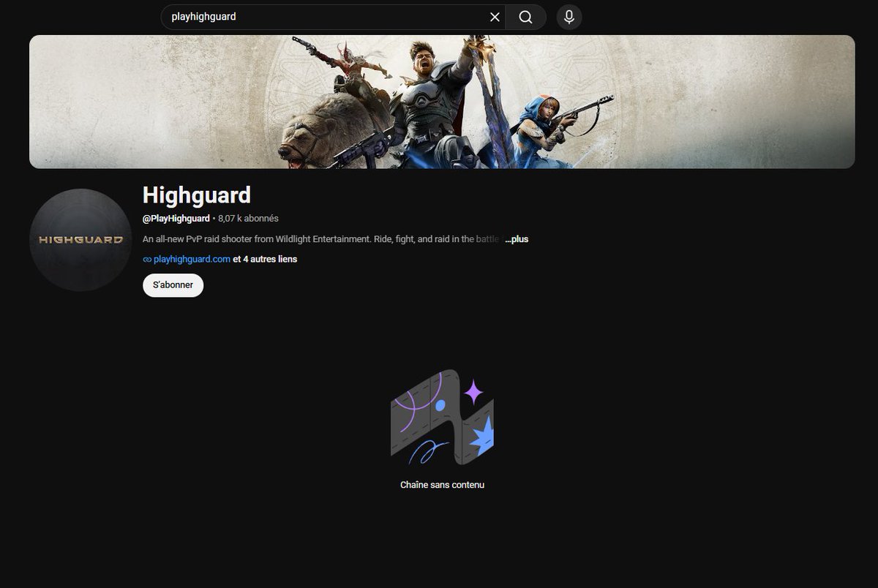Click the S'abonner subscribe button
The image size is (878, 588).
[173, 285]
